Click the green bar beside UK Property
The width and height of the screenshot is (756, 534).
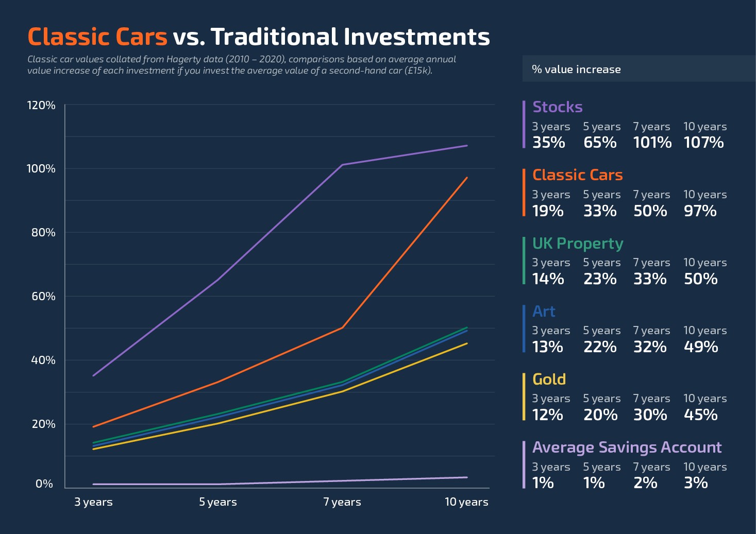524,261
